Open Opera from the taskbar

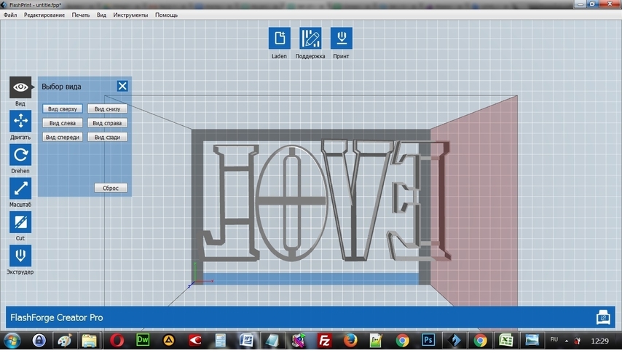[117, 341]
